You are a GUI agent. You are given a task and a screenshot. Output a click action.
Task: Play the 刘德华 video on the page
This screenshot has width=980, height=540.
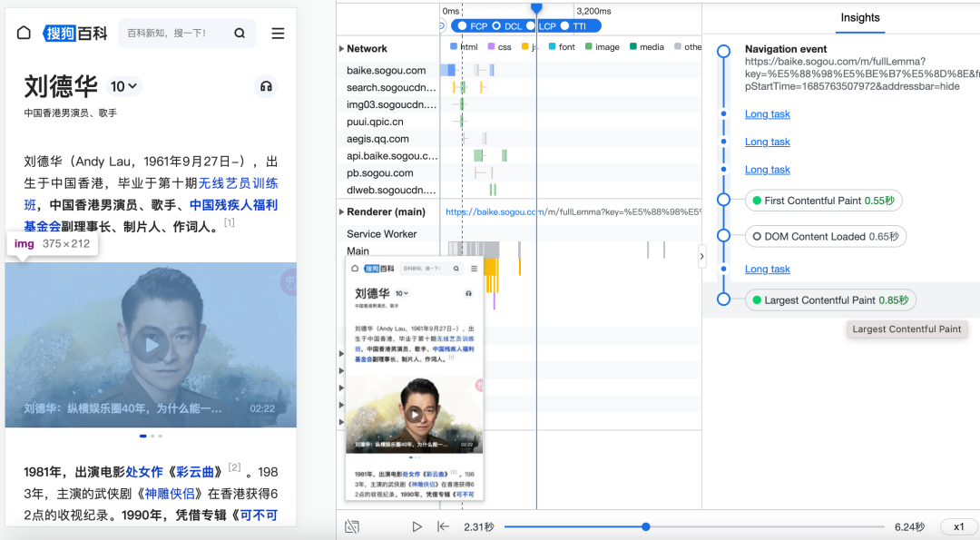click(x=151, y=345)
